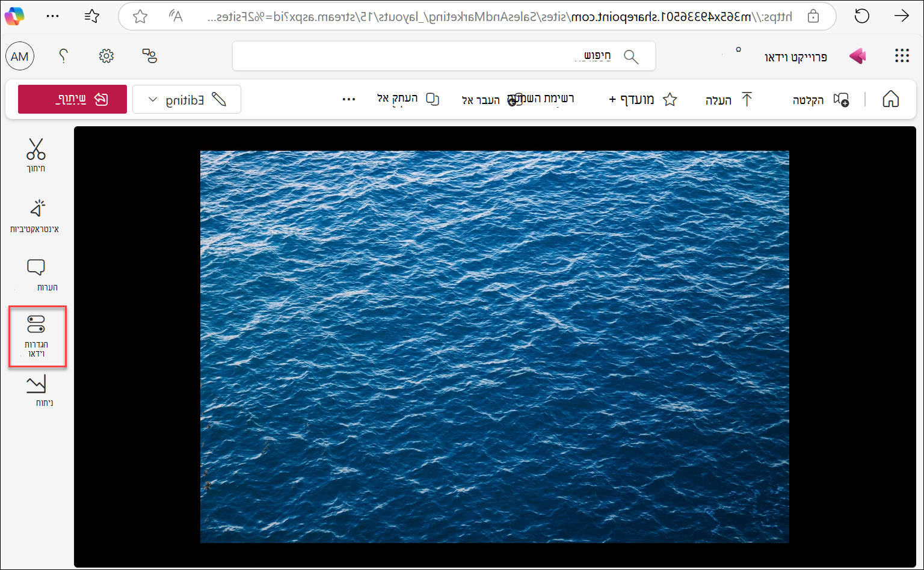Image resolution: width=924 pixels, height=570 pixels.
Task: Click the Copilot icon in browser
Action: point(14,16)
